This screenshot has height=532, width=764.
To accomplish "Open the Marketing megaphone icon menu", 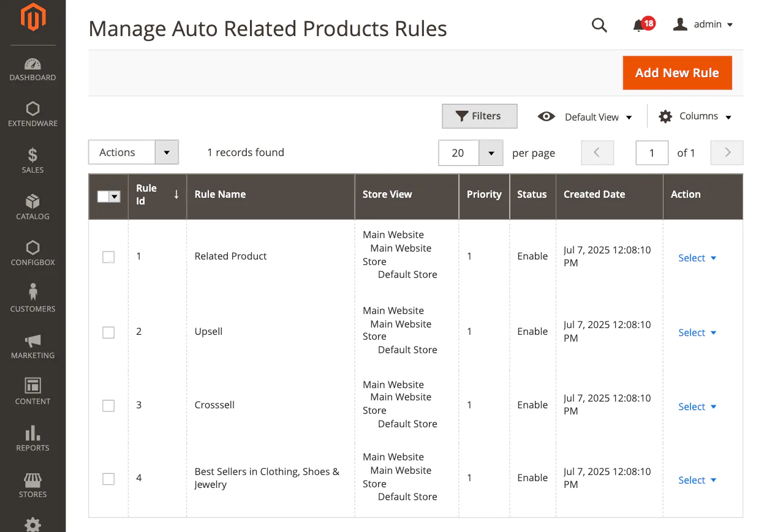I will pos(32,347).
